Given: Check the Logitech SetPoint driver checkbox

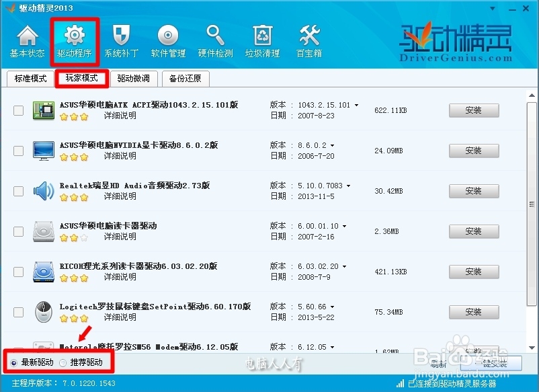Looking at the screenshot, I should click(18, 312).
